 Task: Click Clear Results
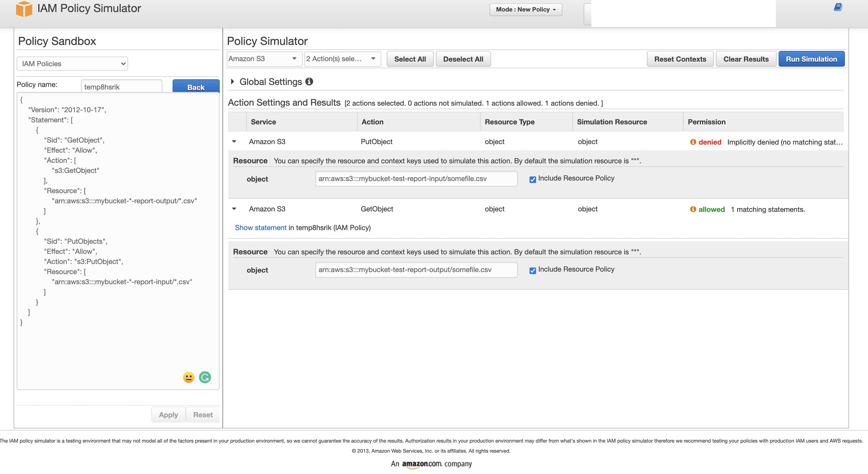[x=746, y=59]
